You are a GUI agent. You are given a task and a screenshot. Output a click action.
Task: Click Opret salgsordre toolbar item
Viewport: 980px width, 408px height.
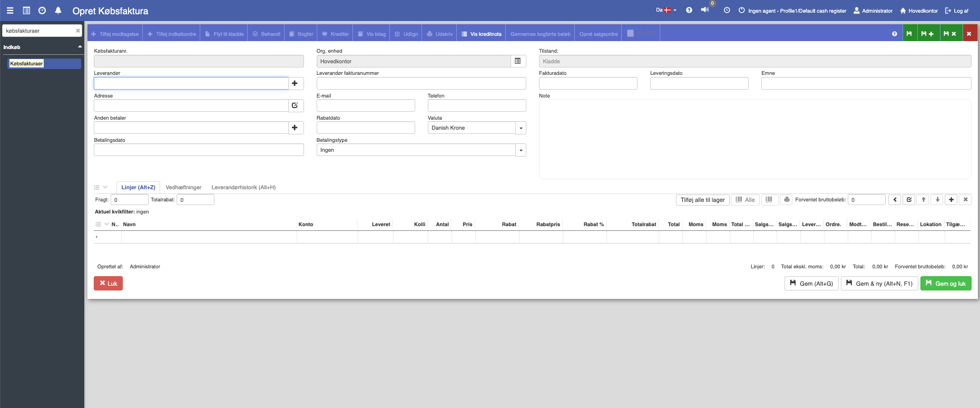coord(599,34)
